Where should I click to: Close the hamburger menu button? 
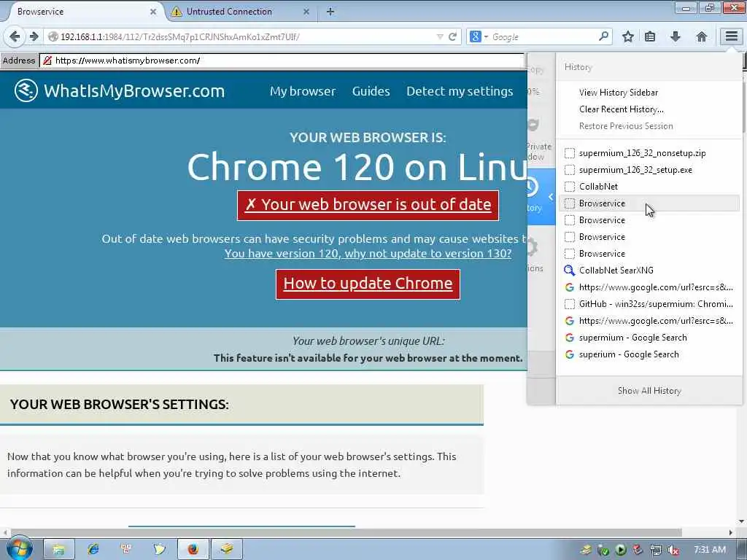(731, 36)
